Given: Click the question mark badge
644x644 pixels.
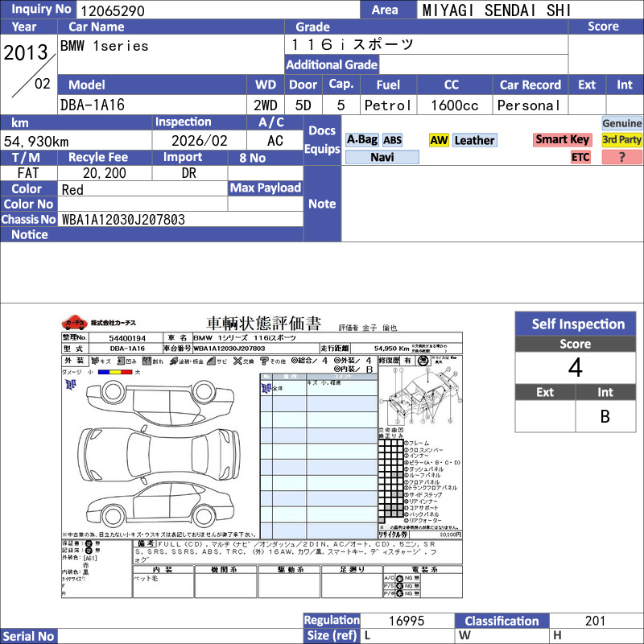Looking at the screenshot, I should click(621, 157).
